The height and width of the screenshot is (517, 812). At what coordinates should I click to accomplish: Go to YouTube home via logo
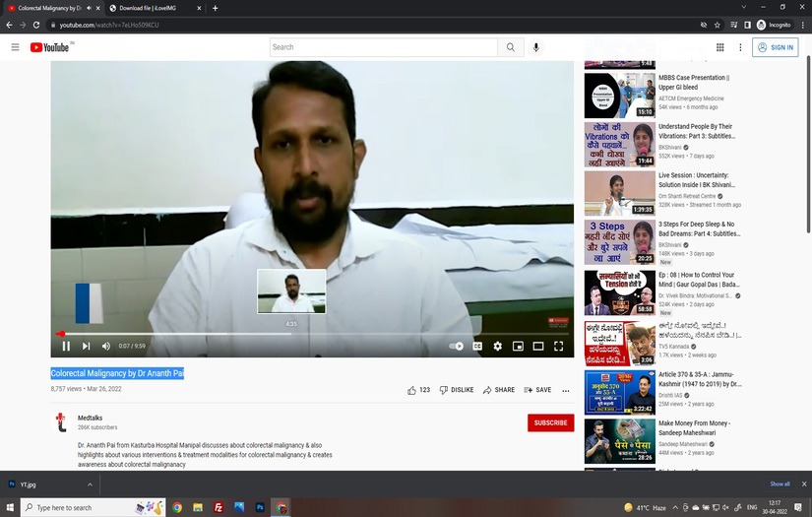pos(50,47)
